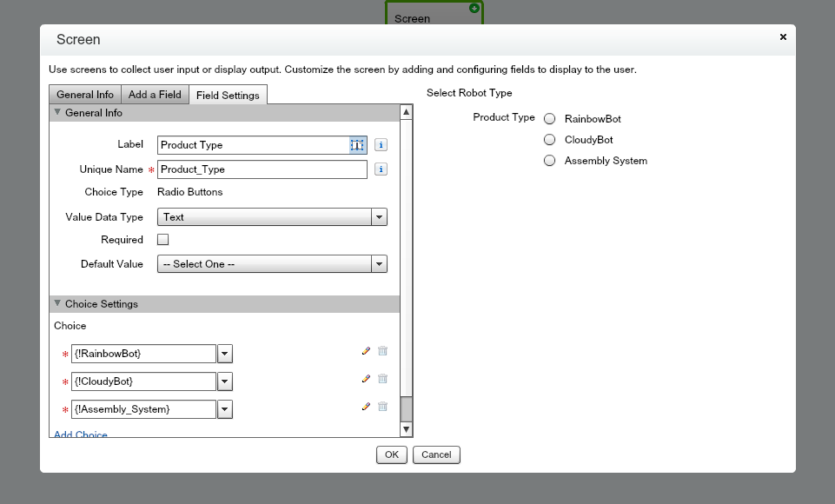Open info icon beside Unique Name field
The height and width of the screenshot is (504, 835).
point(381,169)
